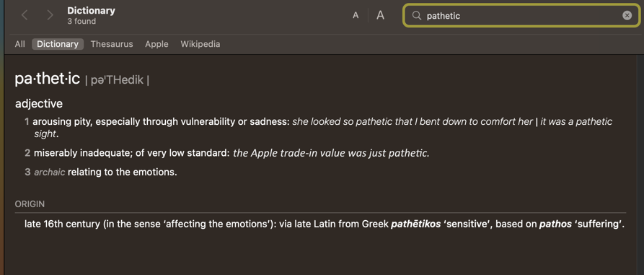Image resolution: width=644 pixels, height=275 pixels.
Task: Switch to the All sources tab
Action: pyautogui.click(x=19, y=44)
